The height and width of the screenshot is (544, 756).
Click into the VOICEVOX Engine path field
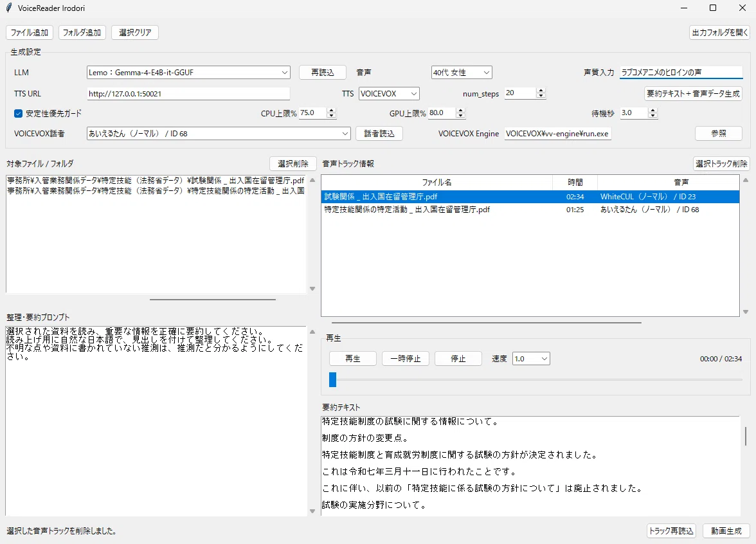pos(558,134)
